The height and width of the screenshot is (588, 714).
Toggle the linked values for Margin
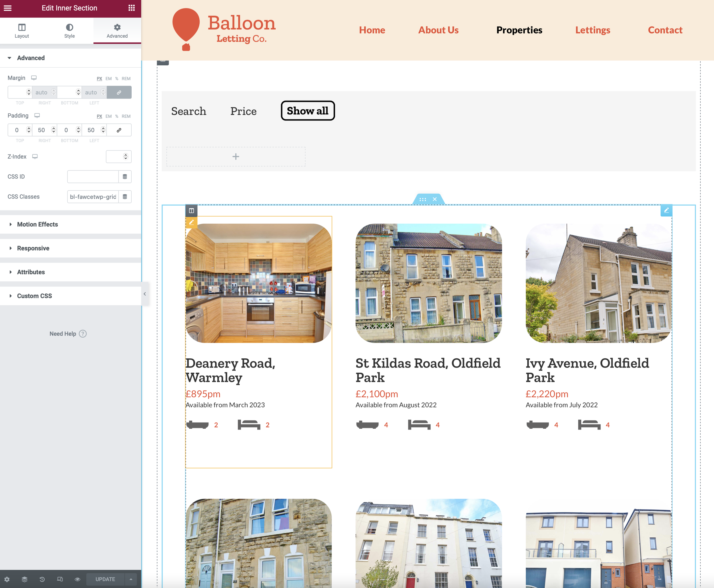click(119, 93)
